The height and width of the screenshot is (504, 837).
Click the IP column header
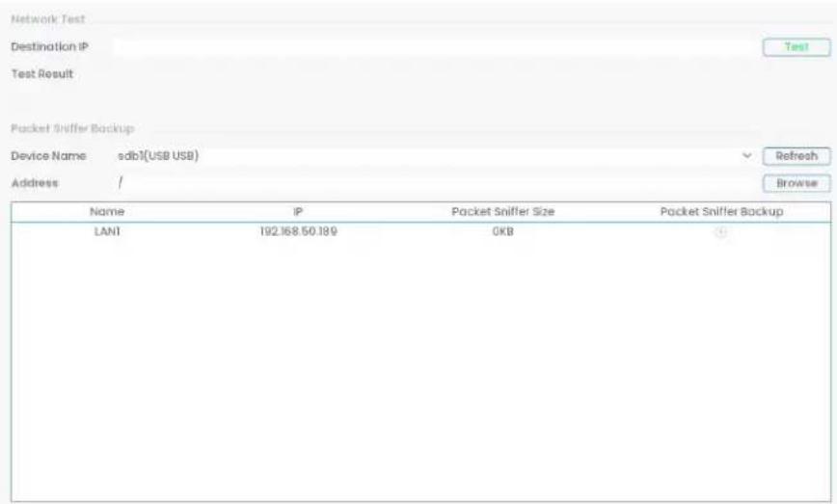click(x=298, y=212)
